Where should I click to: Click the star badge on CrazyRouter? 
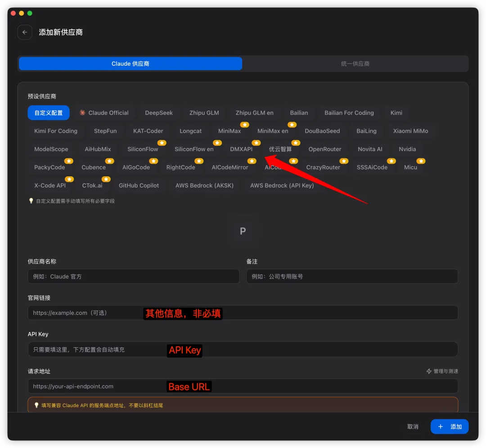pyautogui.click(x=344, y=161)
